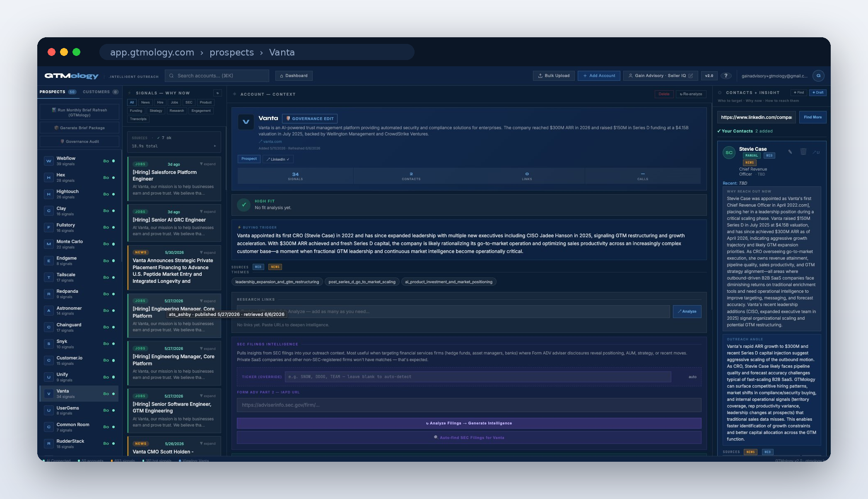Viewport: 868px width, 499px height.
Task: Go to the Dashboard
Action: (294, 76)
